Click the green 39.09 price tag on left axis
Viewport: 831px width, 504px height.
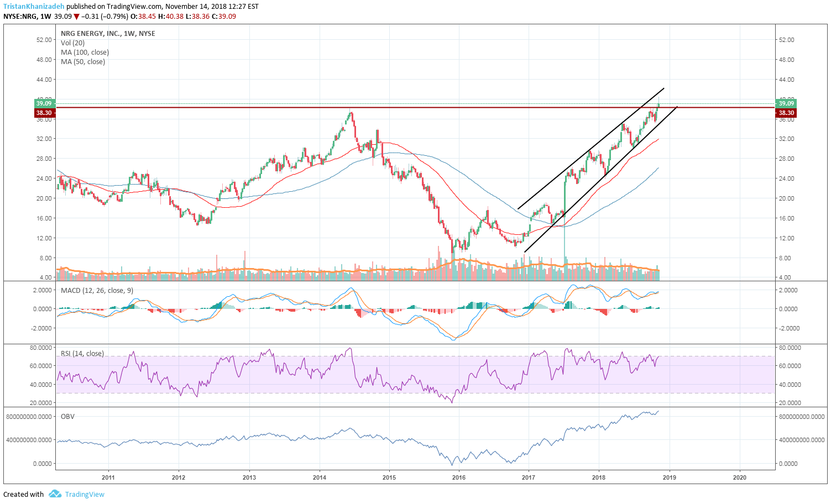[x=44, y=103]
